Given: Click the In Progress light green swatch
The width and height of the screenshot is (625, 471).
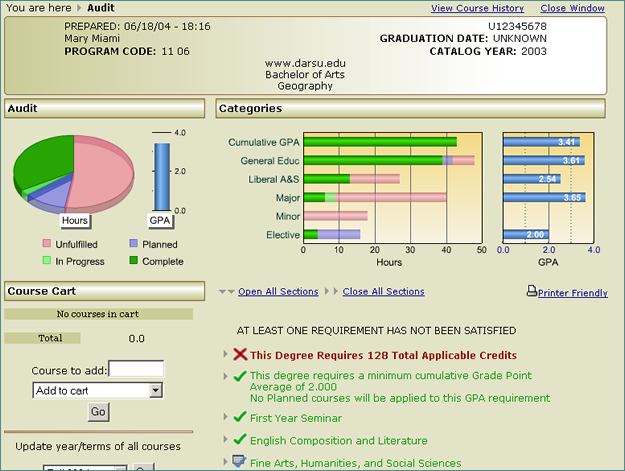Looking at the screenshot, I should [47, 260].
